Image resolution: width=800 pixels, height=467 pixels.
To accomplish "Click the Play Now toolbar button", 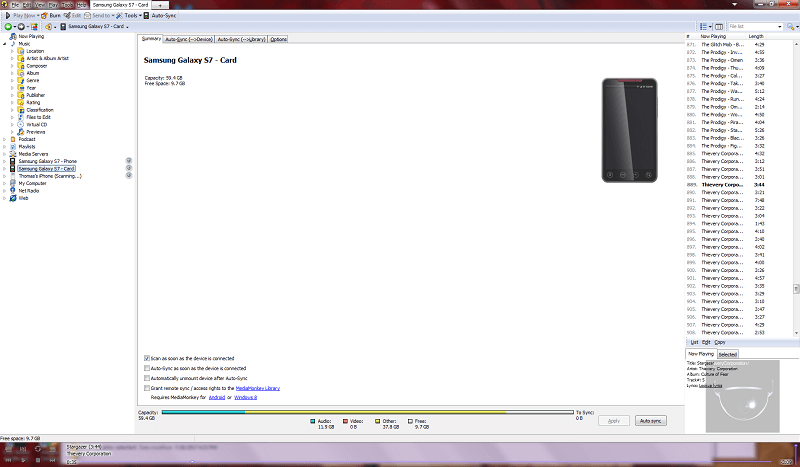I will point(21,16).
